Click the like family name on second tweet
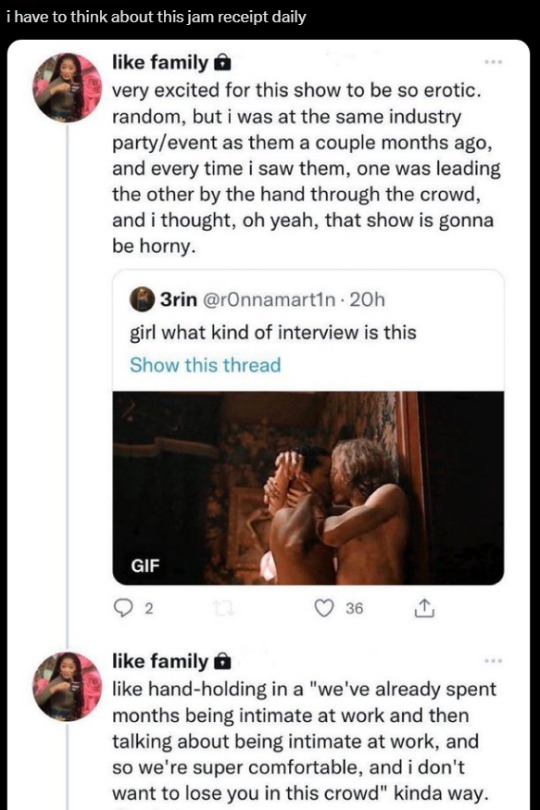540x810 pixels. click(x=160, y=661)
